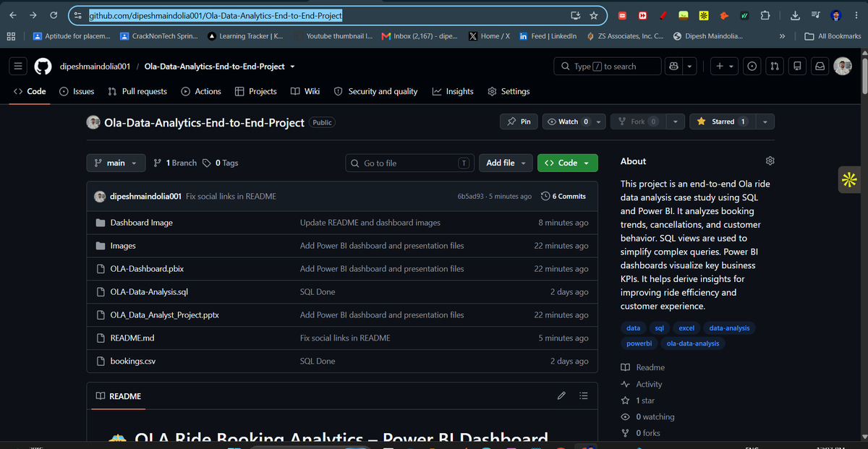Image resolution: width=868 pixels, height=449 pixels.
Task: Open the Actions tab
Action: point(200,91)
